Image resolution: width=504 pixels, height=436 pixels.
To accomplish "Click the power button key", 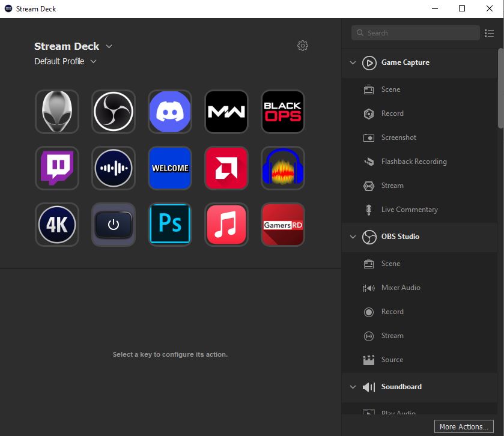I will click(x=114, y=225).
